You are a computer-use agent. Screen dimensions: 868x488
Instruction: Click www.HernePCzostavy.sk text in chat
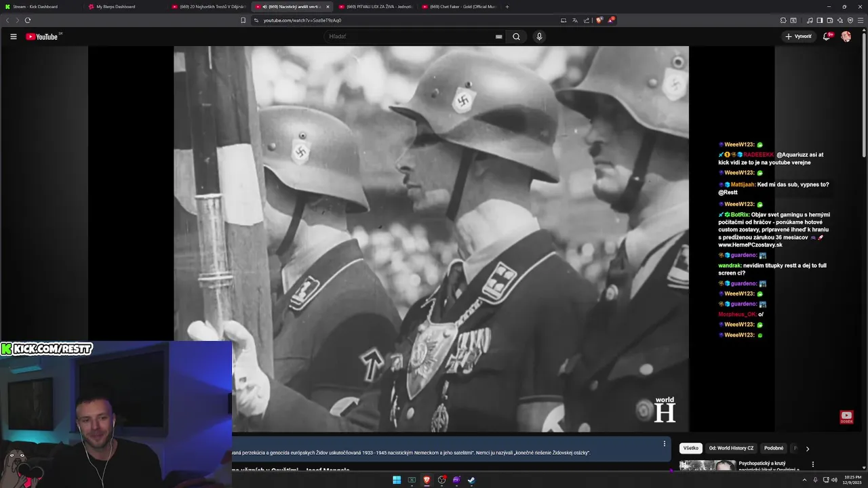[x=751, y=245]
